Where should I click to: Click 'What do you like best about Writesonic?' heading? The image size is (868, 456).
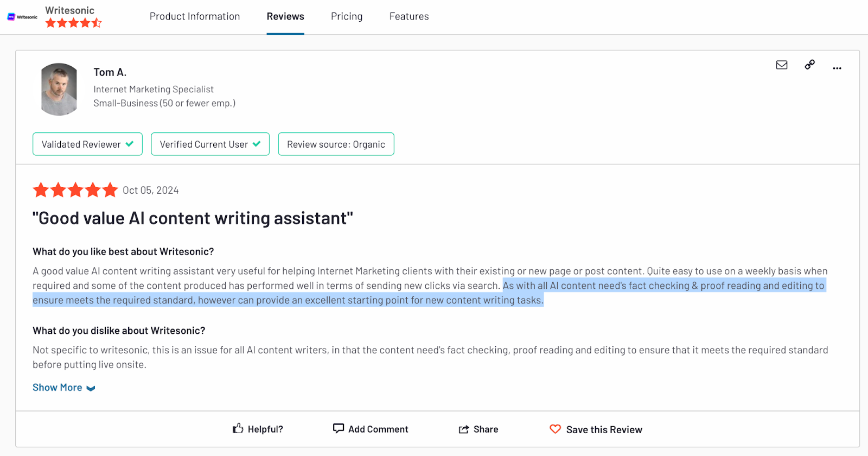(123, 251)
